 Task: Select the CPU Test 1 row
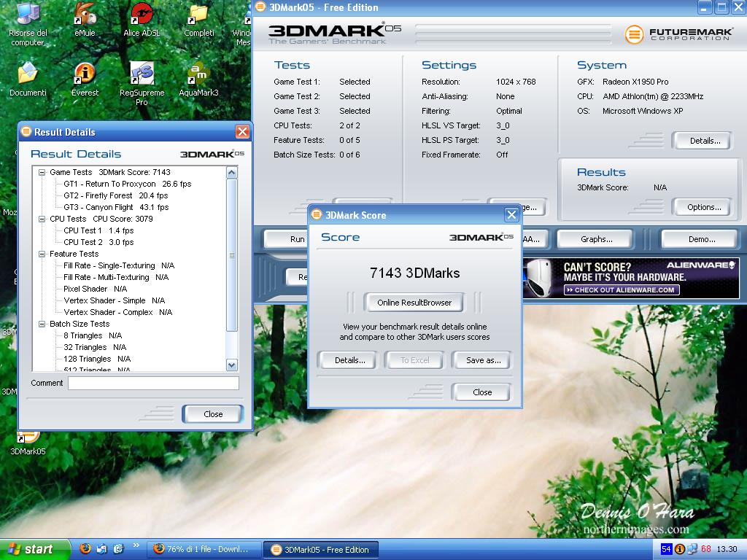click(x=98, y=230)
